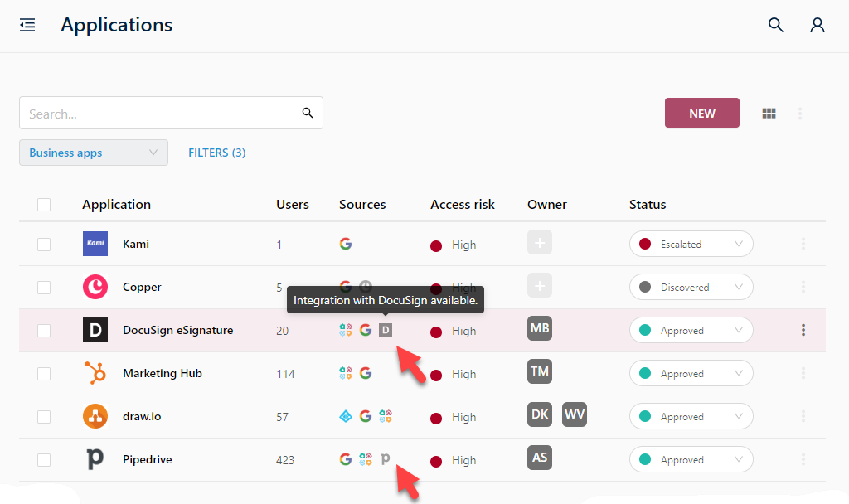Image resolution: width=849 pixels, height=504 pixels.
Task: Click Google source icon in Pipedrive row
Action: pyautogui.click(x=346, y=459)
